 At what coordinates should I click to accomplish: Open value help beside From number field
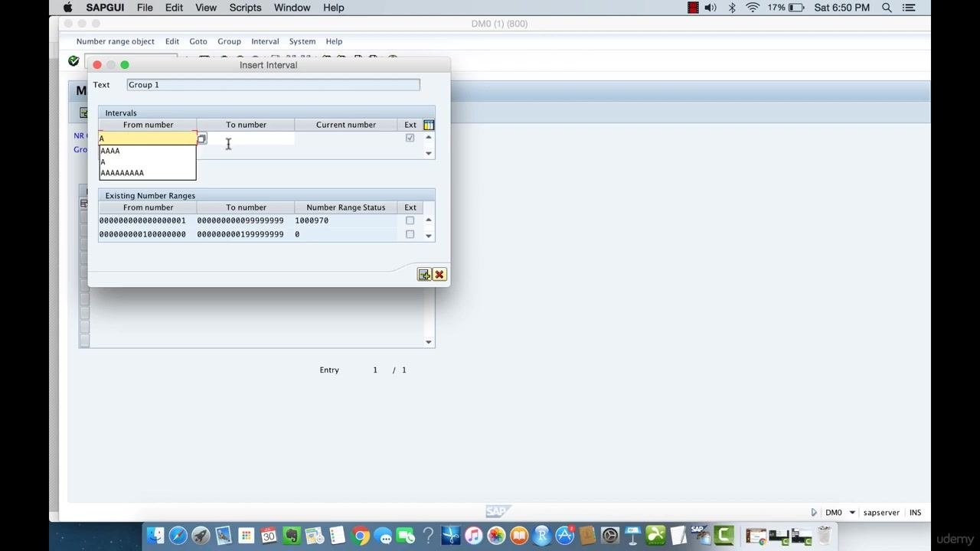pos(201,139)
